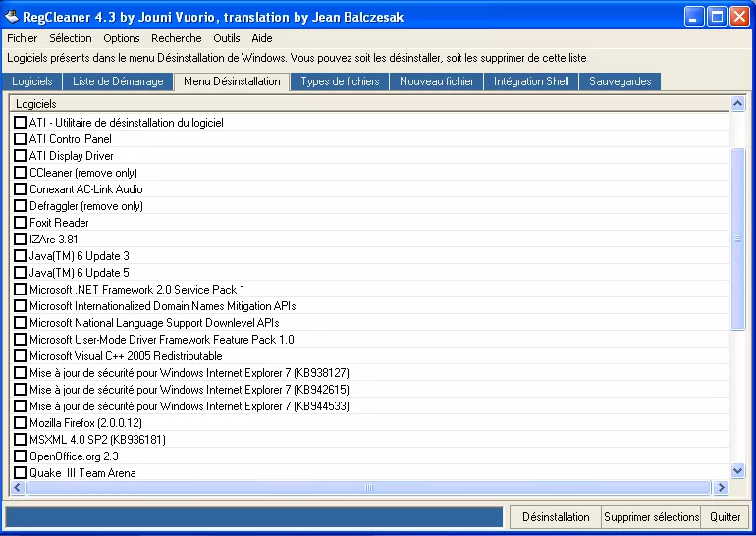Select the Quake III Team Arena checkbox
This screenshot has height=536, width=756.
tap(21, 473)
